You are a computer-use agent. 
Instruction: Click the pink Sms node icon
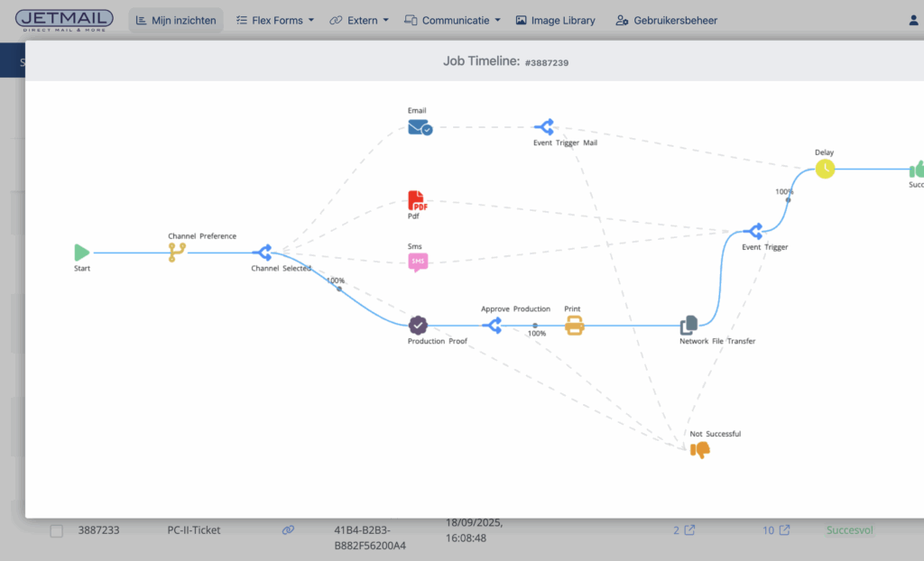pos(417,262)
